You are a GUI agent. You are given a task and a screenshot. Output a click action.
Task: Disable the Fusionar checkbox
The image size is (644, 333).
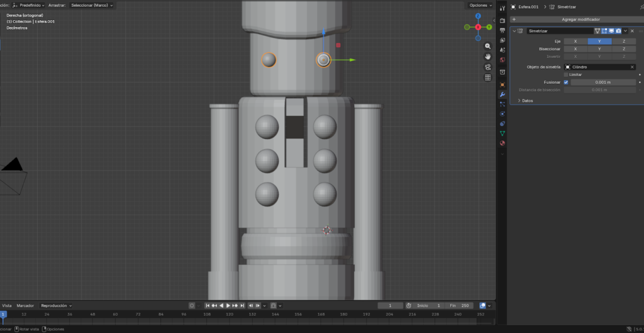(x=566, y=82)
